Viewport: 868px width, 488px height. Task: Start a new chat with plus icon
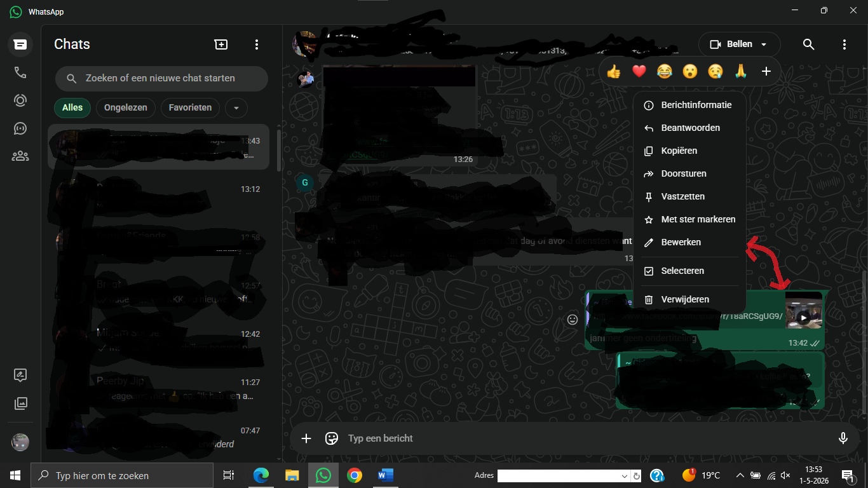(220, 44)
